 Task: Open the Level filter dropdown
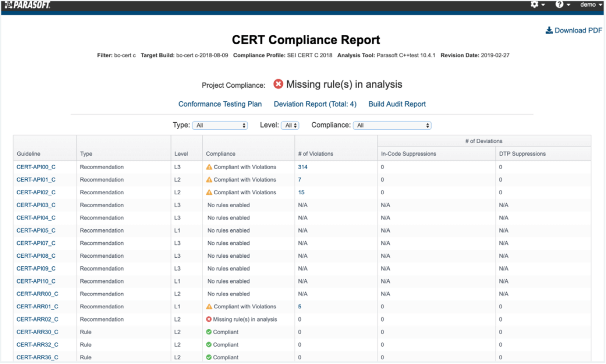290,125
